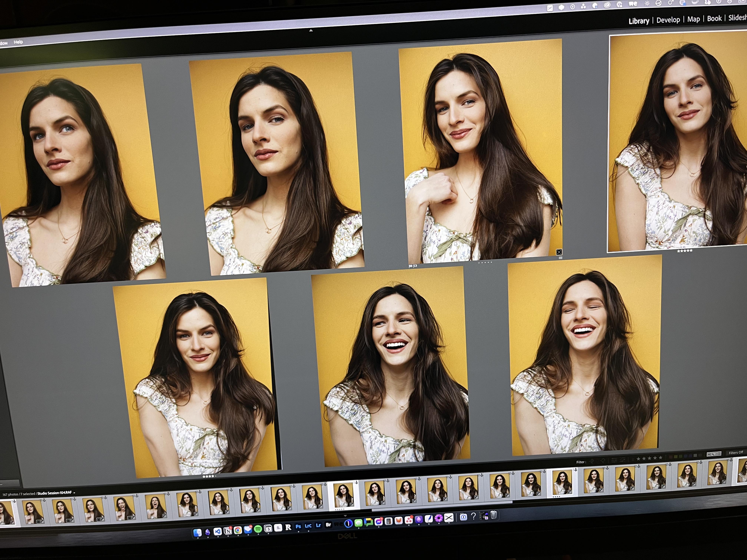Toggle the flagged photos filter

[592, 461]
